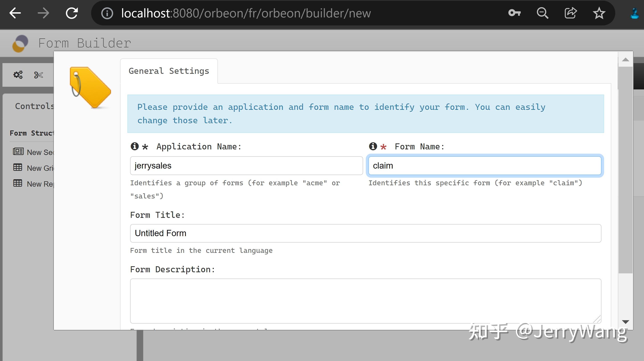Viewport: 644px width, 361px height.
Task: Click the Form Description: label
Action: coord(172,269)
